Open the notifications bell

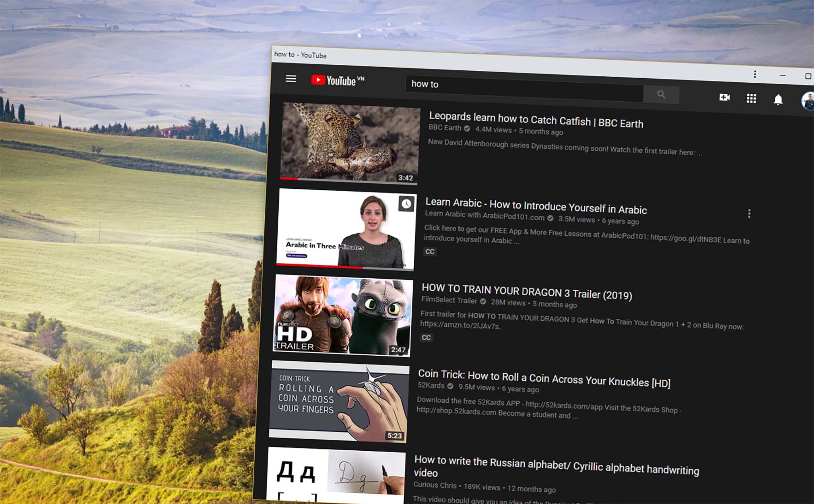(778, 100)
